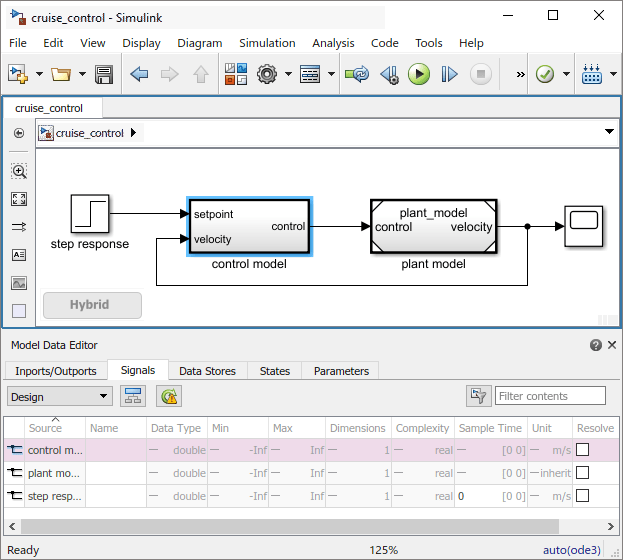Open the Library Browser icon

(236, 74)
